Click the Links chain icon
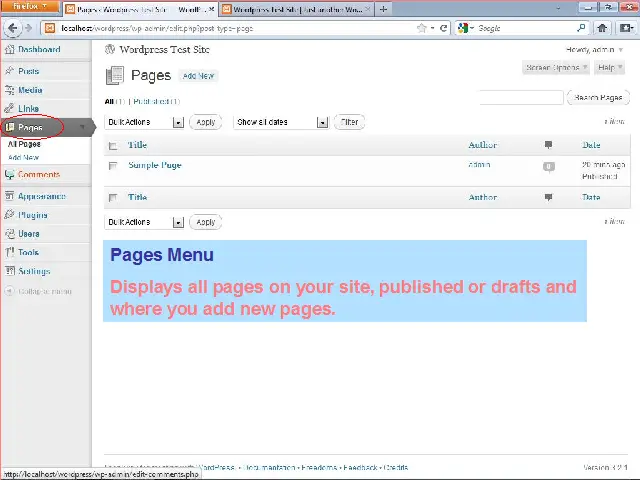640x480 pixels. (x=9, y=109)
